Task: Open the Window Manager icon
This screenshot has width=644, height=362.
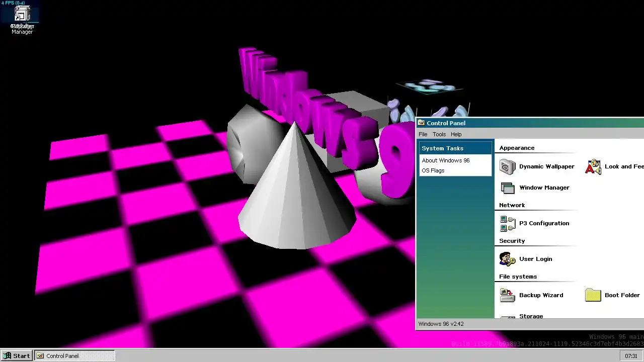Action: (508, 188)
